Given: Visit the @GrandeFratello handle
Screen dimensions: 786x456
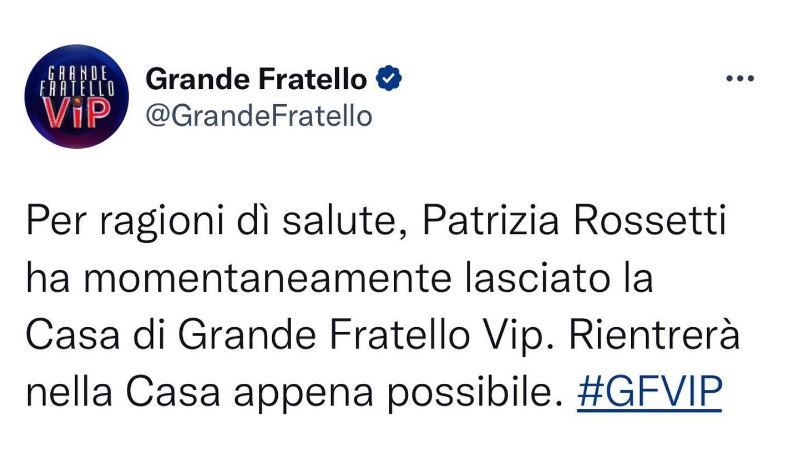Looking at the screenshot, I should 259,117.
